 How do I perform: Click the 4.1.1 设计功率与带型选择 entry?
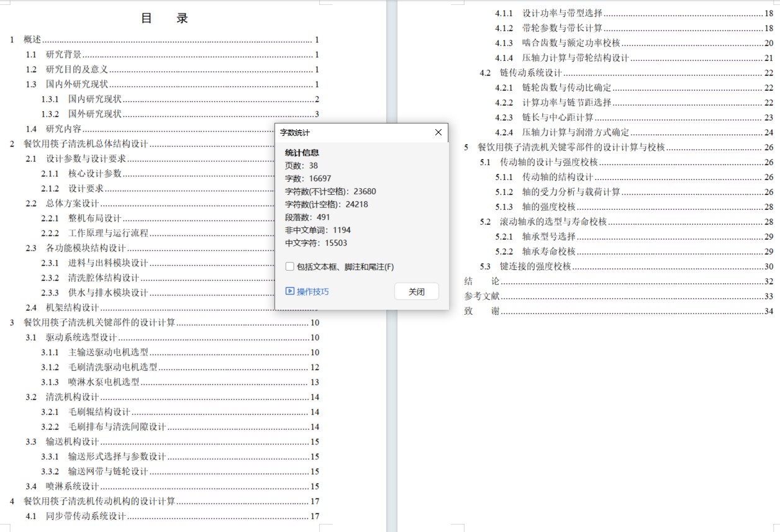[634, 14]
